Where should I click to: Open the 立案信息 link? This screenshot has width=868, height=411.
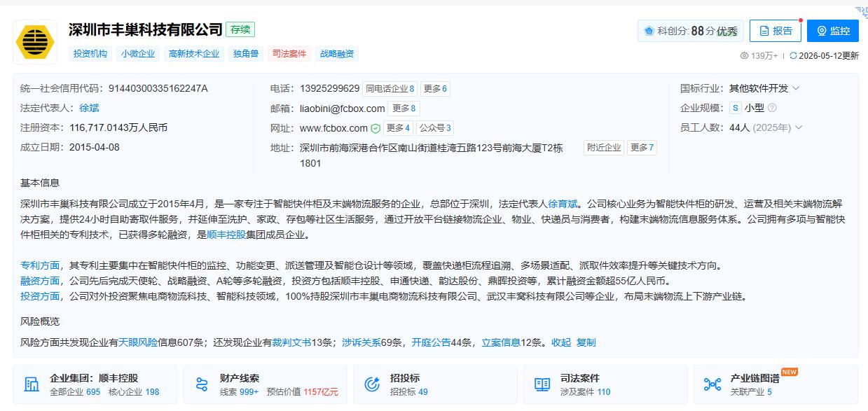501,342
